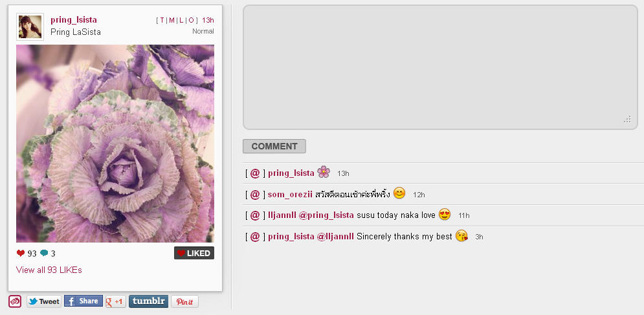Open pring_lsista profile avatar

click(30, 27)
